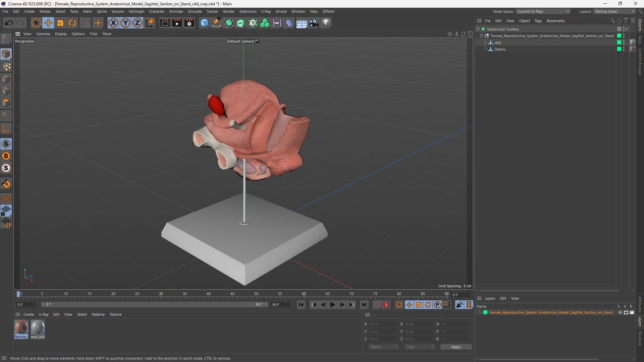This screenshot has height=362, width=644.
Task: Select the Move tool in top toolbar
Action: pos(48,23)
